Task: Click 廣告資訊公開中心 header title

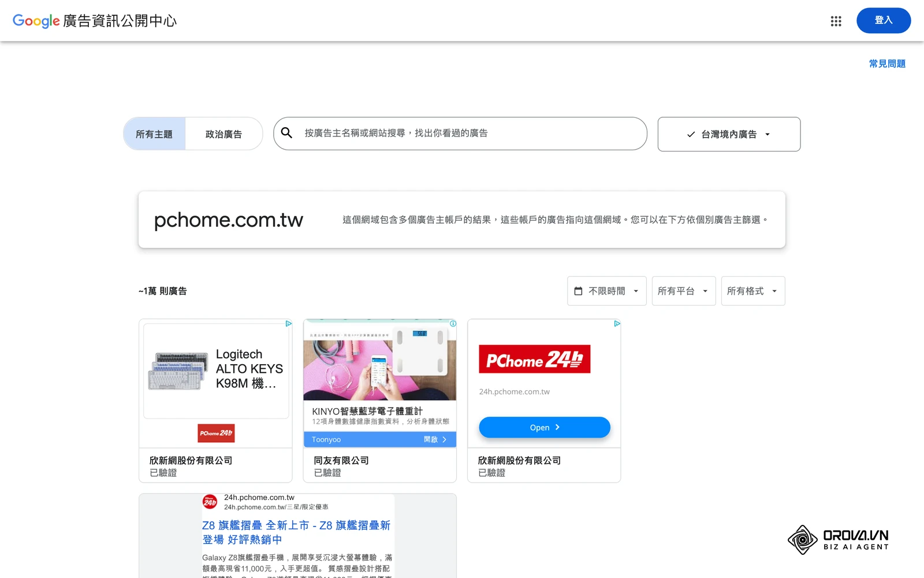Action: [120, 21]
